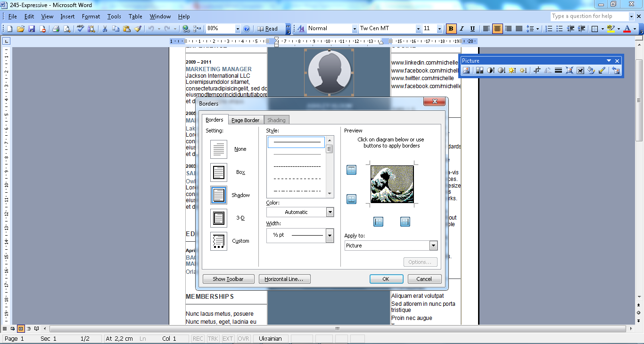
Task: Toggle Underline formatting button
Action: [x=473, y=29]
